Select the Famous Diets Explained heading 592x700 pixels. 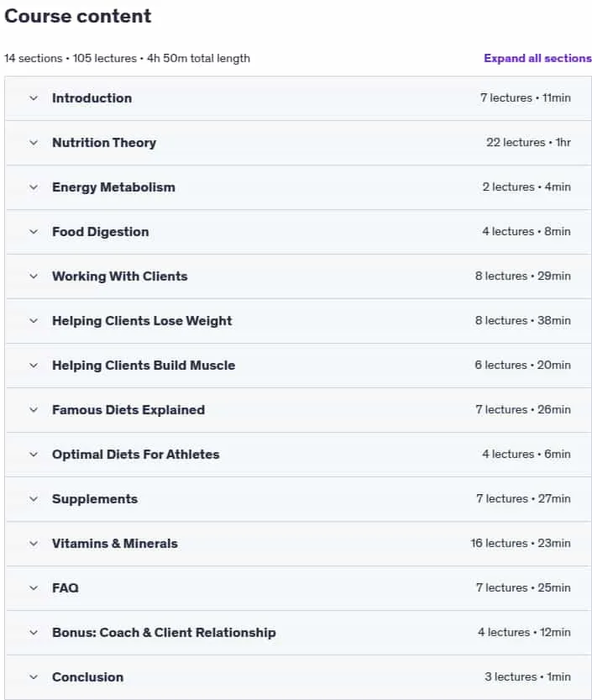pos(128,410)
